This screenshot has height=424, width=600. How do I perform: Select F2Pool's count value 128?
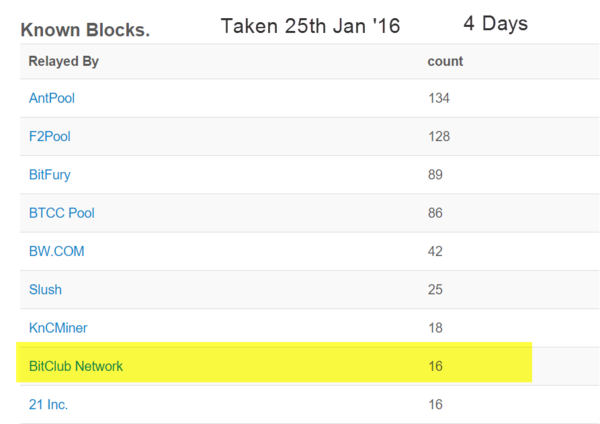439,137
